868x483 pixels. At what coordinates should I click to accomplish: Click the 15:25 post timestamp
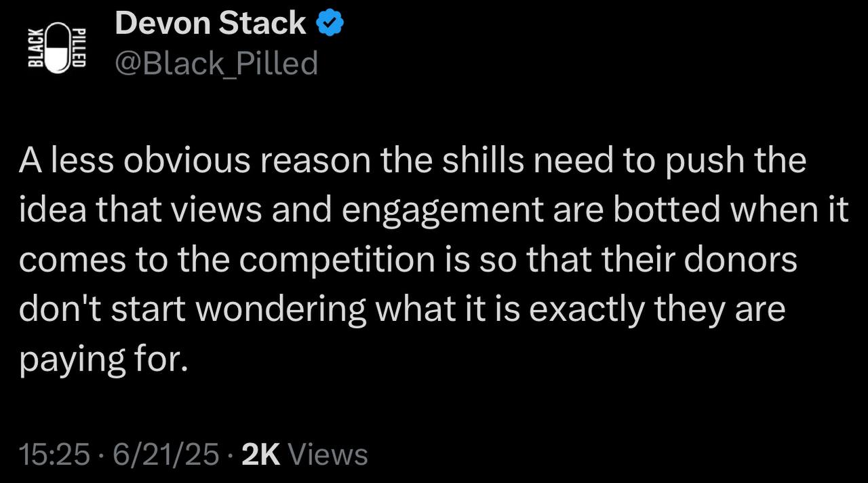click(54, 455)
